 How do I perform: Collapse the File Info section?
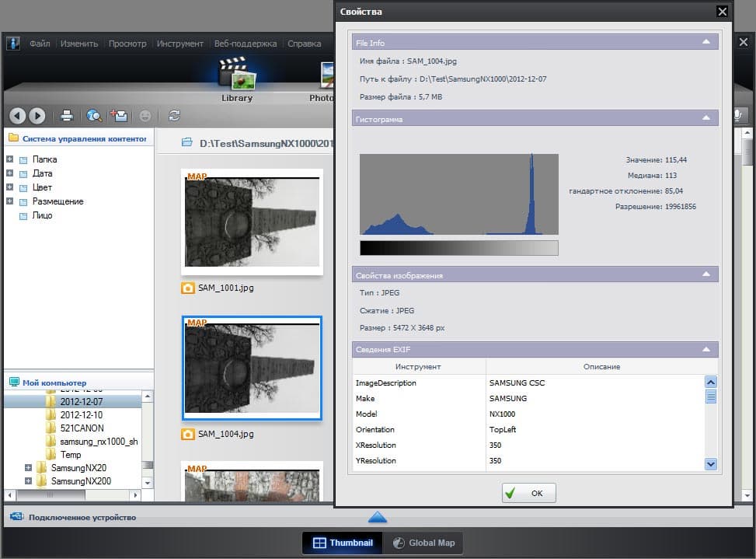click(x=705, y=42)
